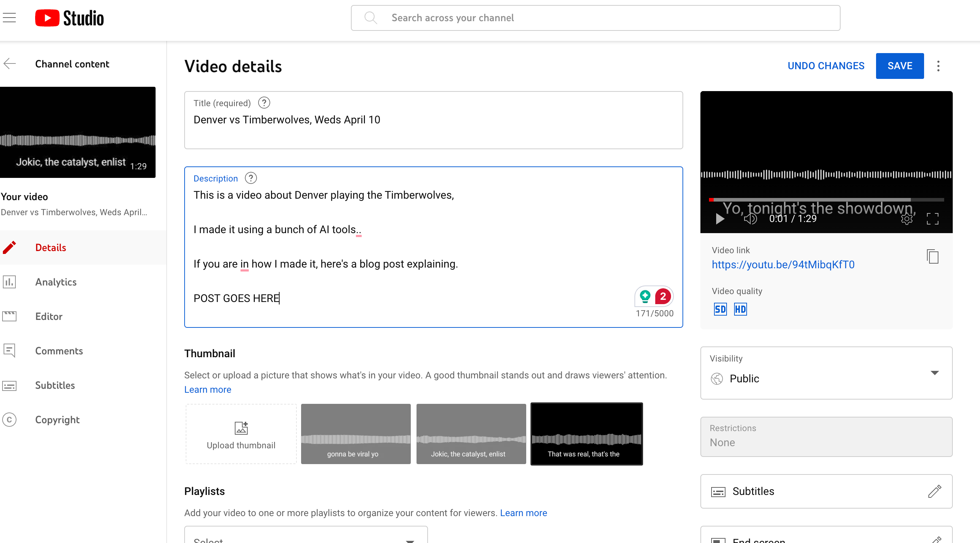Open the Analytics section
The width and height of the screenshot is (980, 543).
83,282
